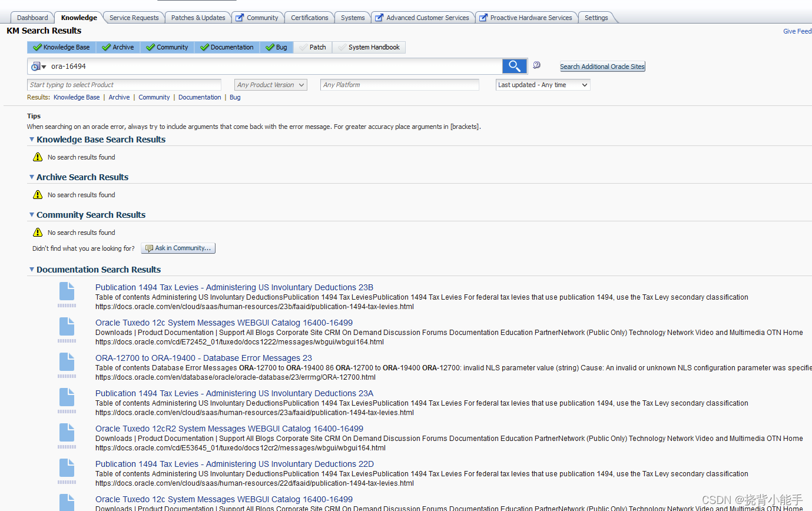Viewport: 812px width, 511px height.
Task: Enable the System Handbook search source
Action: (369, 47)
